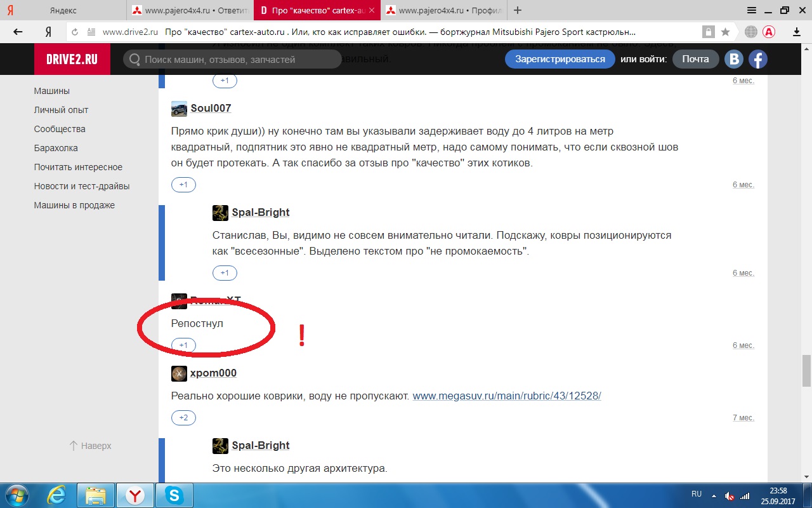
Task: Open the Yandex browser hamburger menu
Action: point(752,10)
